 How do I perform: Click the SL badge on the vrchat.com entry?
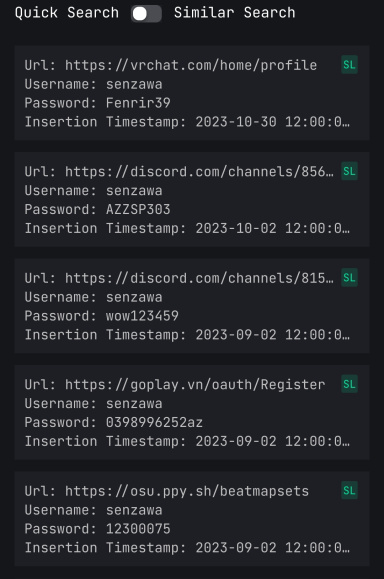coord(349,65)
